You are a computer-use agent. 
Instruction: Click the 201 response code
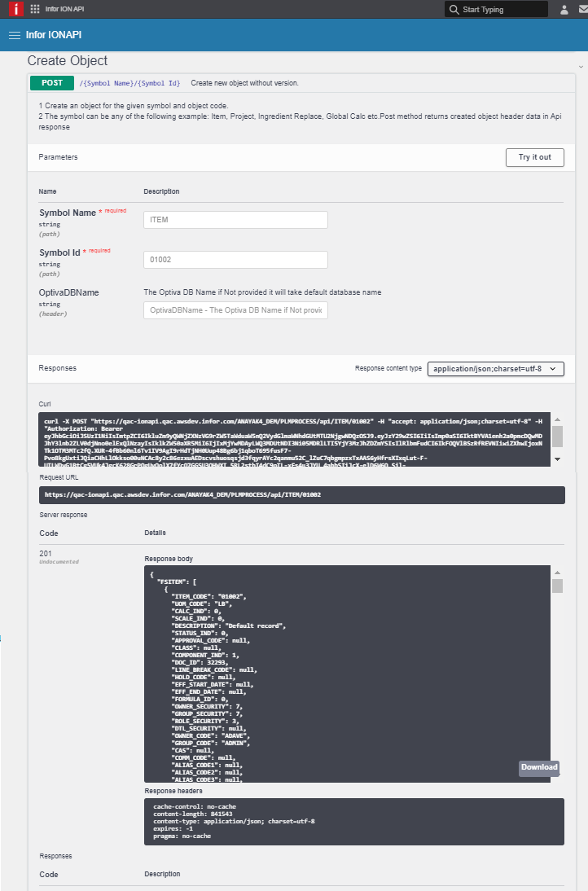[46, 554]
